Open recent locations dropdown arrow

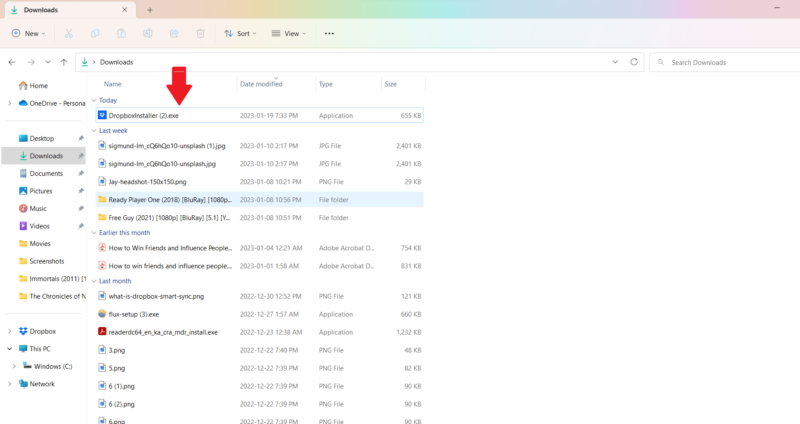pos(47,62)
